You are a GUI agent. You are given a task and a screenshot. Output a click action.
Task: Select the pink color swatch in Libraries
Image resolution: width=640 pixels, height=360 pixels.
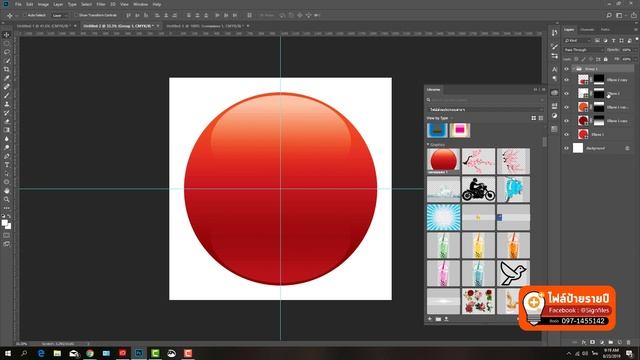[460, 130]
